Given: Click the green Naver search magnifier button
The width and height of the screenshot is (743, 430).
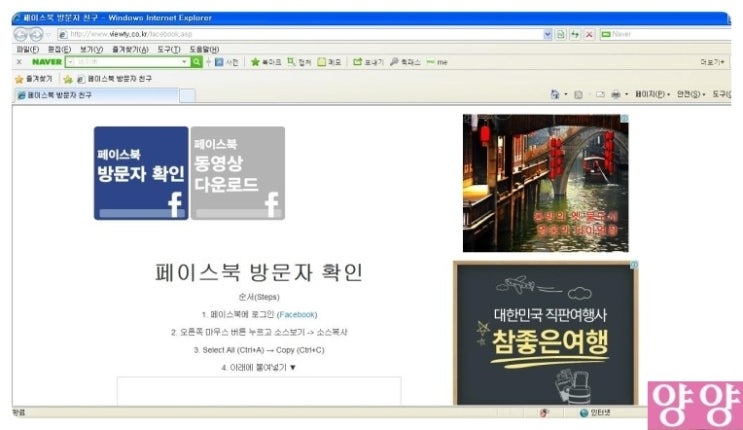Looking at the screenshot, I should [x=196, y=62].
